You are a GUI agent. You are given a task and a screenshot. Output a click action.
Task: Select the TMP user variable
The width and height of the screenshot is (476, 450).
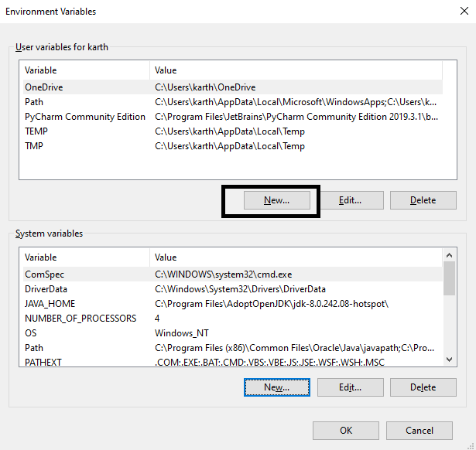tap(233, 146)
